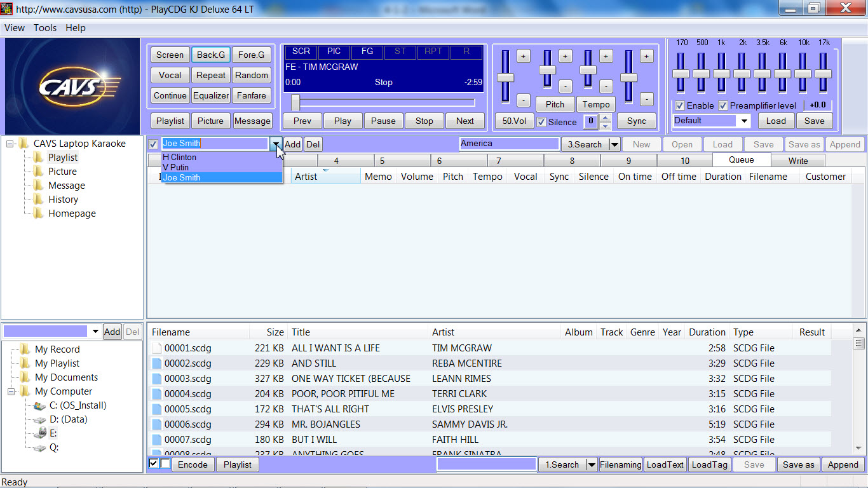Switch to the Queue tab
The width and height of the screenshot is (868, 488).
coord(742,160)
